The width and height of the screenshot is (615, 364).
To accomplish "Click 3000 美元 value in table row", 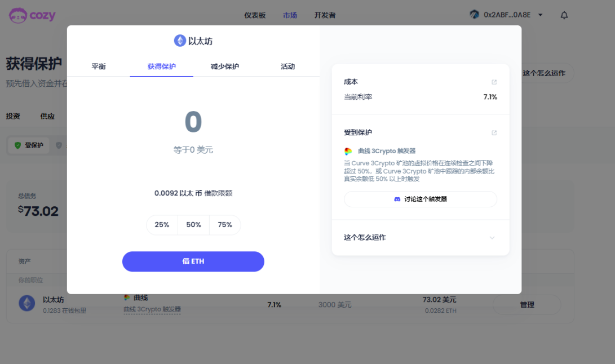I will pos(335,305).
